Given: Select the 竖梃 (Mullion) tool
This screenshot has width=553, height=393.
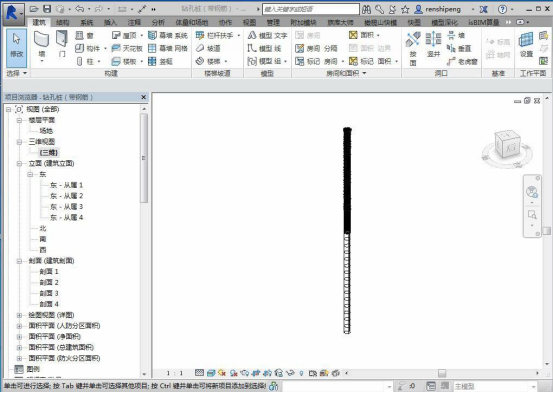Looking at the screenshot, I should [x=160, y=61].
